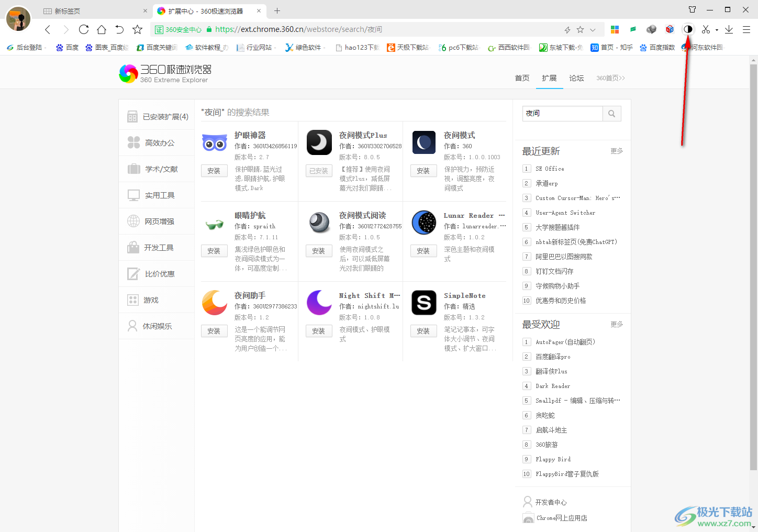Viewport: 758px width, 532px height.
Task: Install the SimpleNote extension
Action: [x=423, y=331]
